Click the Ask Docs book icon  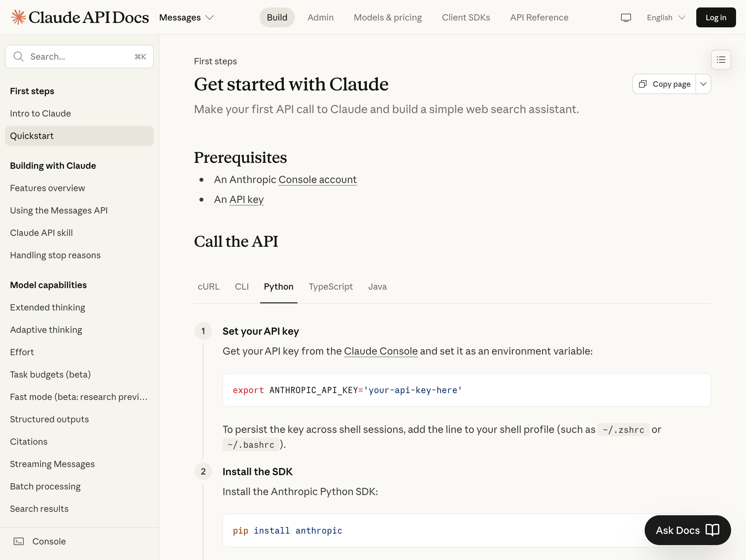[712, 530]
